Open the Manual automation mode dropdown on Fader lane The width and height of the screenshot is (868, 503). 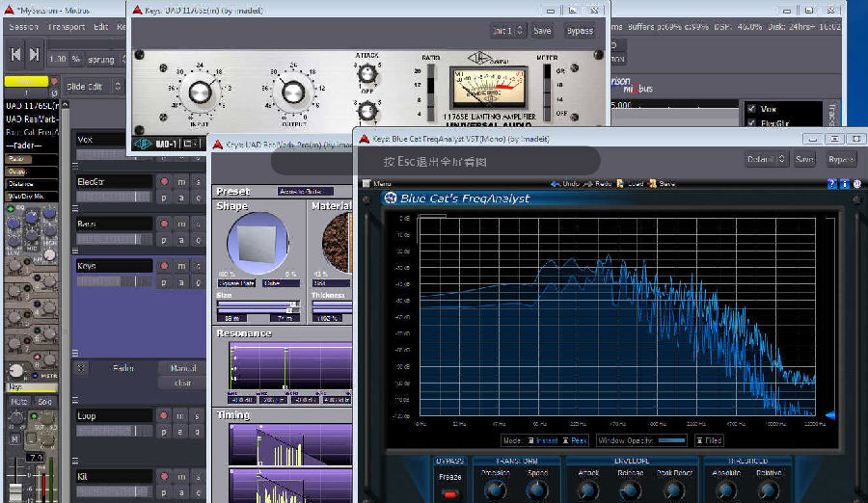pos(182,368)
